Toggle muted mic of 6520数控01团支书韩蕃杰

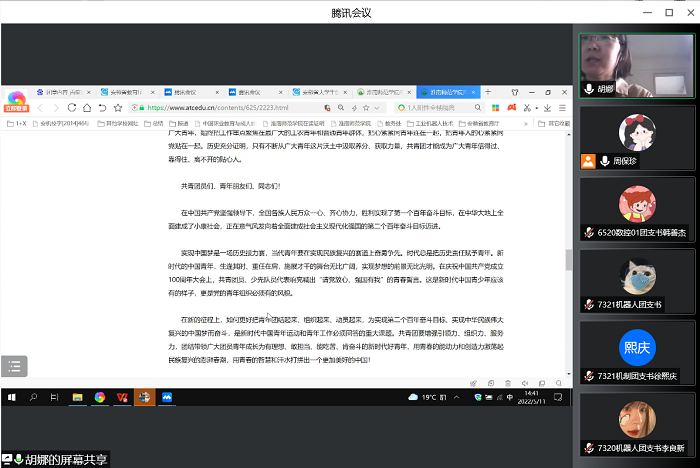pos(589,232)
